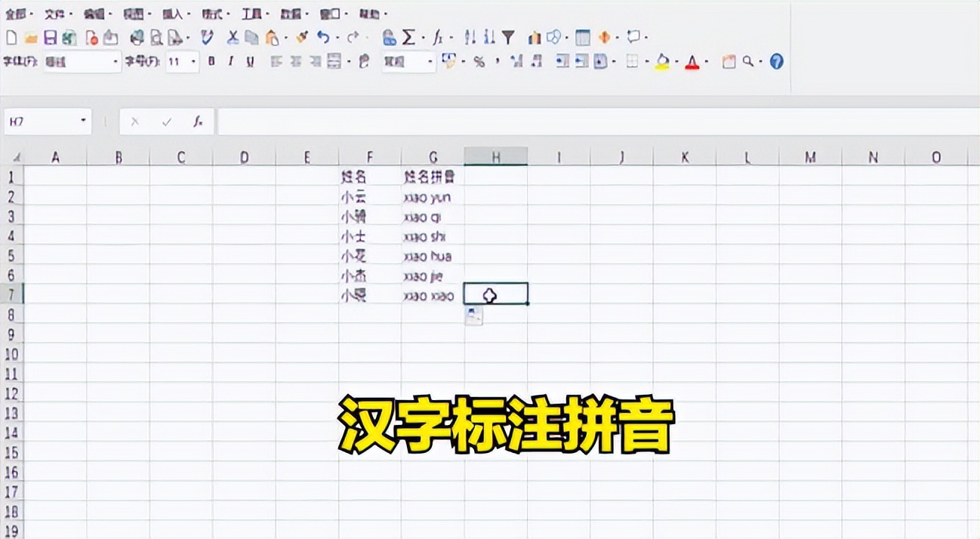Screen dimensions: 980x539
Task: Click the Sort Descending icon
Action: point(488,37)
